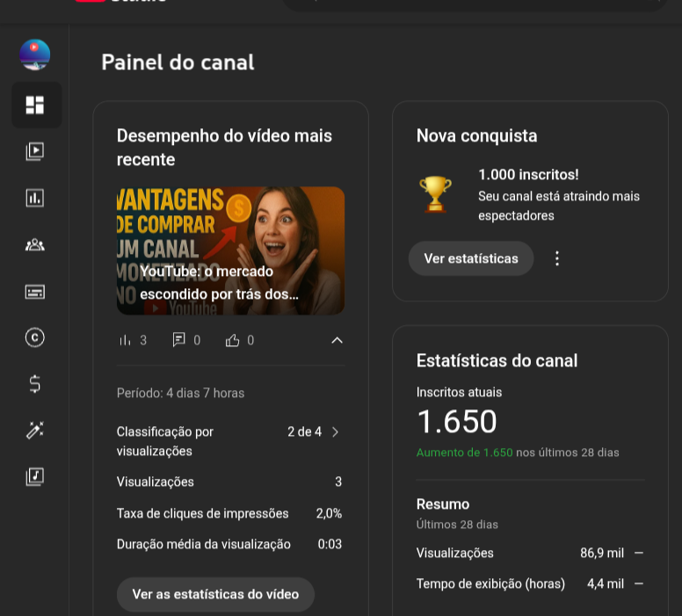Click Ver as estatísticas do vídeo button
The height and width of the screenshot is (616, 682).
(215, 594)
